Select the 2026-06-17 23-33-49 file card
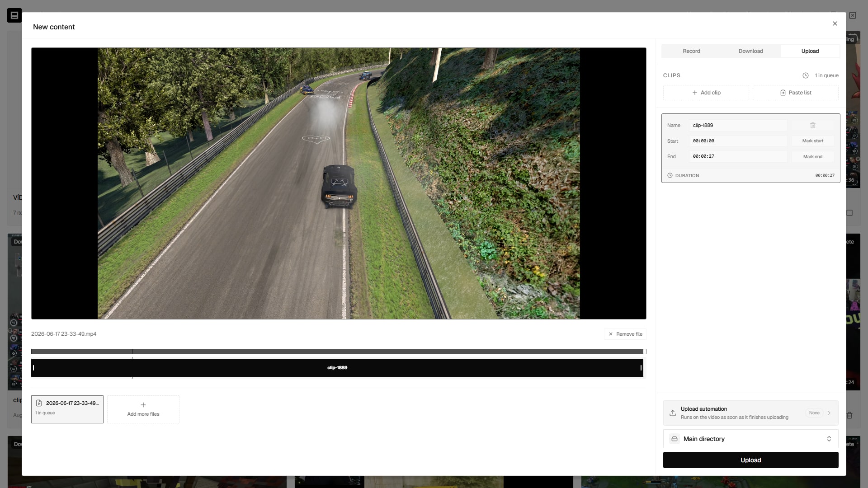868x488 pixels. point(67,409)
